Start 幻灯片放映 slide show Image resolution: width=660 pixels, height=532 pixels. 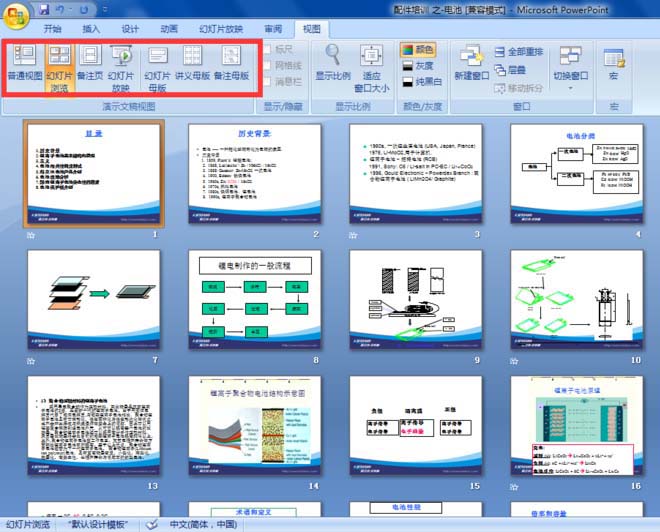coord(121,69)
